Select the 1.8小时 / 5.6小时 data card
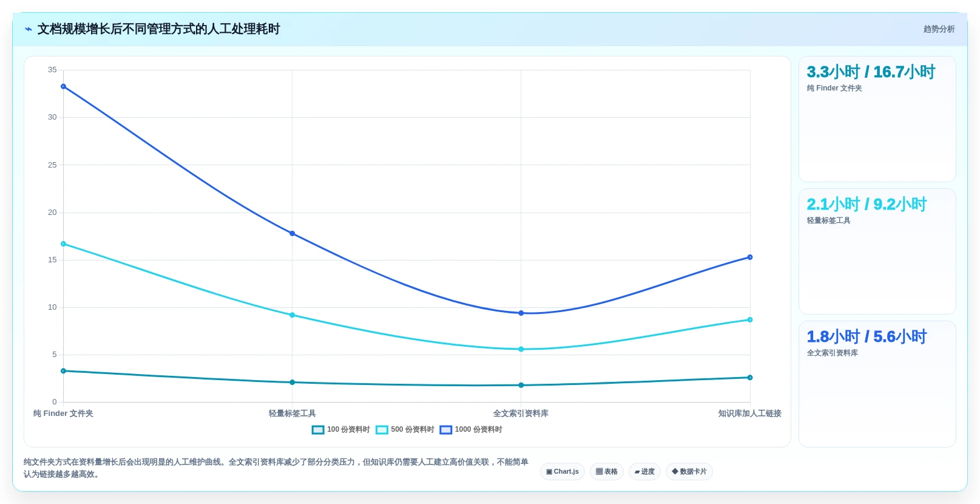The width and height of the screenshot is (980, 504). (x=877, y=384)
